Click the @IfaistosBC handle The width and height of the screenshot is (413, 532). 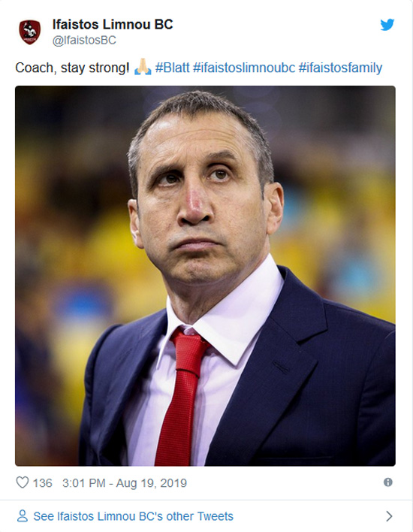coord(84,40)
